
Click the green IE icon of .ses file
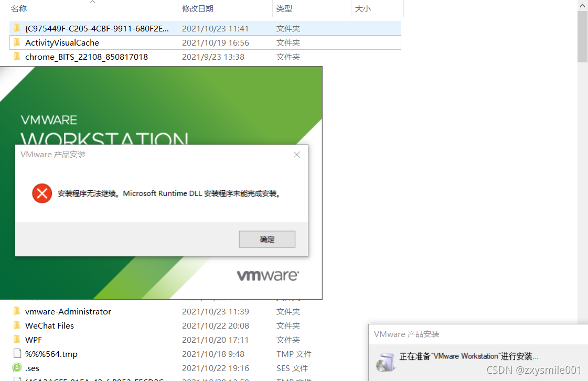point(17,368)
